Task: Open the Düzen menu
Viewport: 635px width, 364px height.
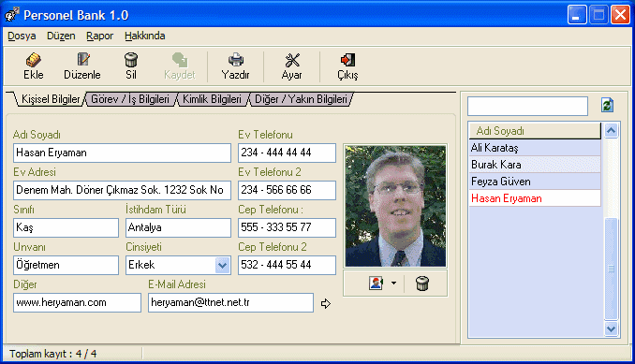Action: (61, 36)
